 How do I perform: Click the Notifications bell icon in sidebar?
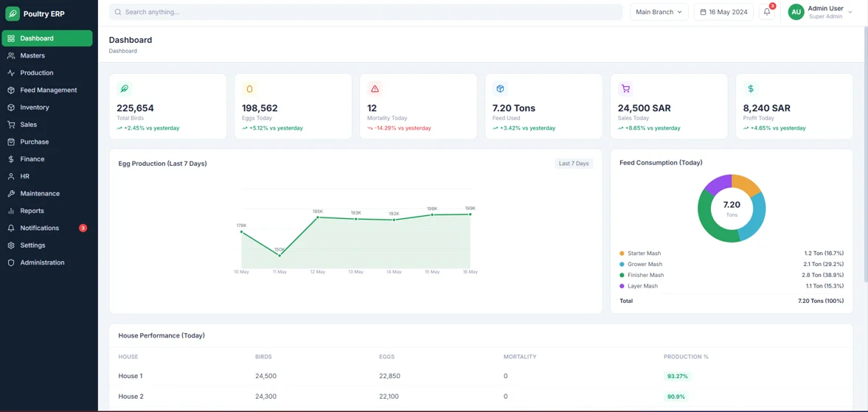[x=11, y=228]
